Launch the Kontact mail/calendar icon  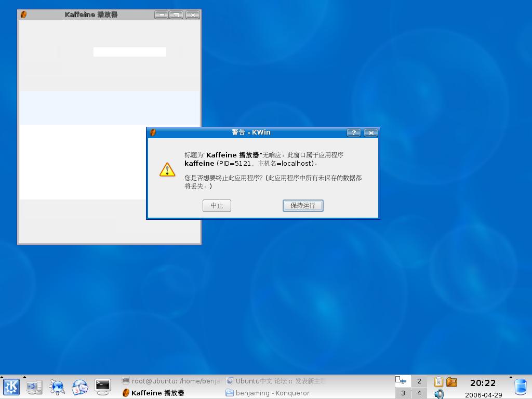[79, 387]
